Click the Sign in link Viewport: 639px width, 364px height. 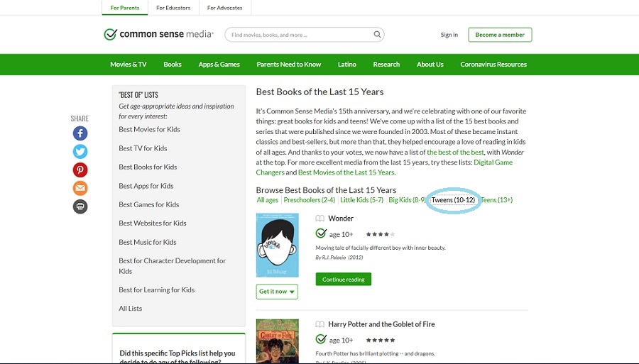tap(449, 35)
